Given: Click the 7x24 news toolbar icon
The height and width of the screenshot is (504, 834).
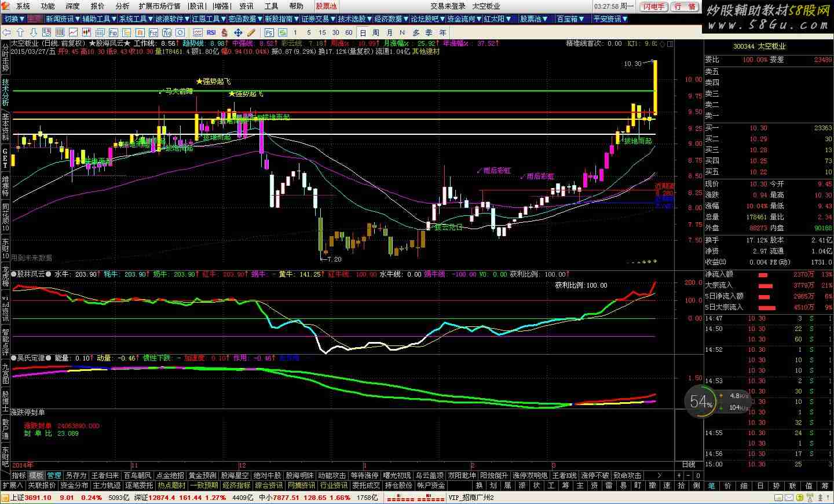Looking at the screenshot, I should (167, 32).
